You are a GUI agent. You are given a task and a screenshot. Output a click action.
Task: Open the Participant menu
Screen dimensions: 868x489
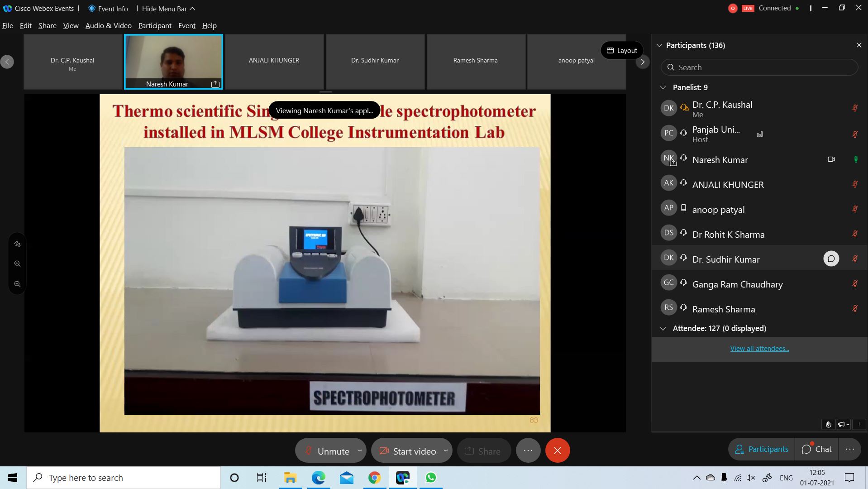155,25
